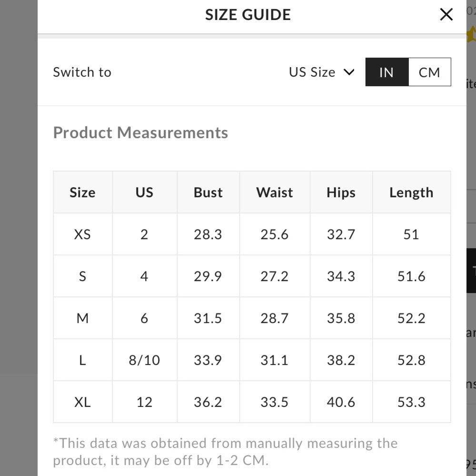Click the Waist column header
The width and height of the screenshot is (476, 476).
[275, 192]
